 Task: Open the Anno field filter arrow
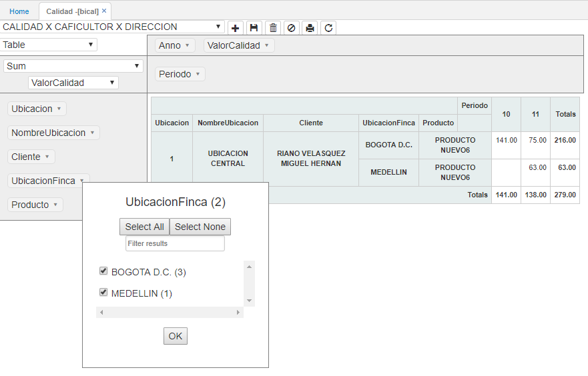tap(187, 46)
